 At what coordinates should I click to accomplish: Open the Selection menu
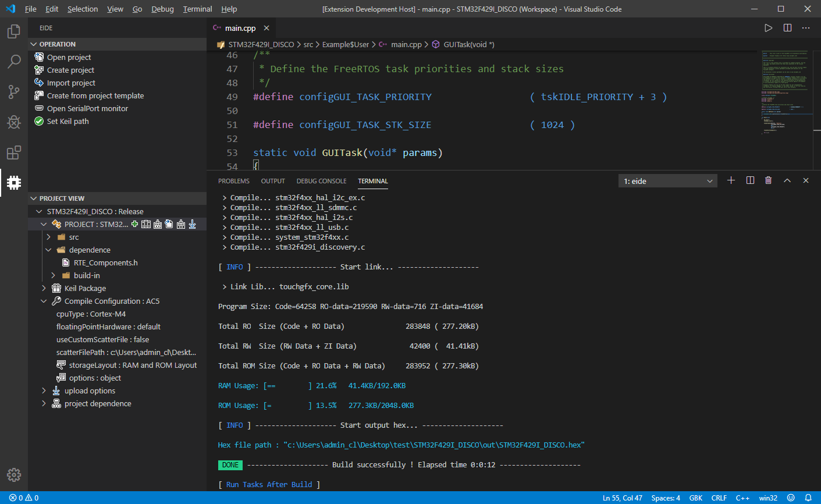point(83,9)
